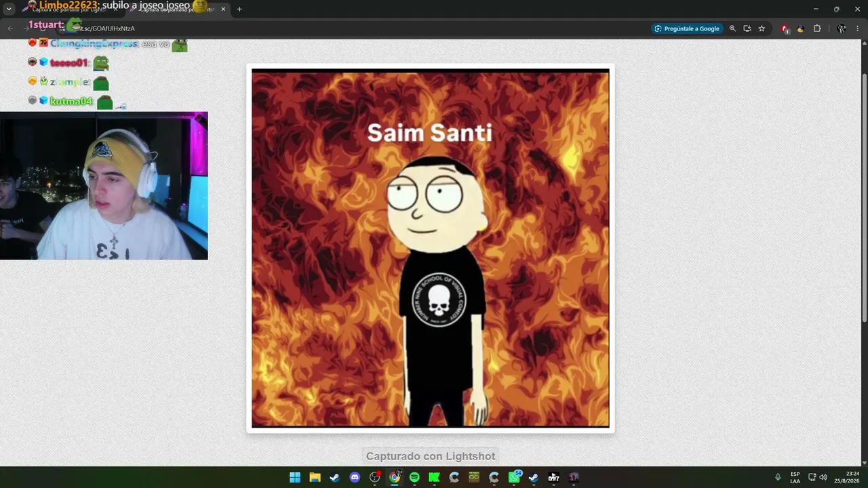
Task: Bookmark this page with the star icon
Action: (762, 28)
